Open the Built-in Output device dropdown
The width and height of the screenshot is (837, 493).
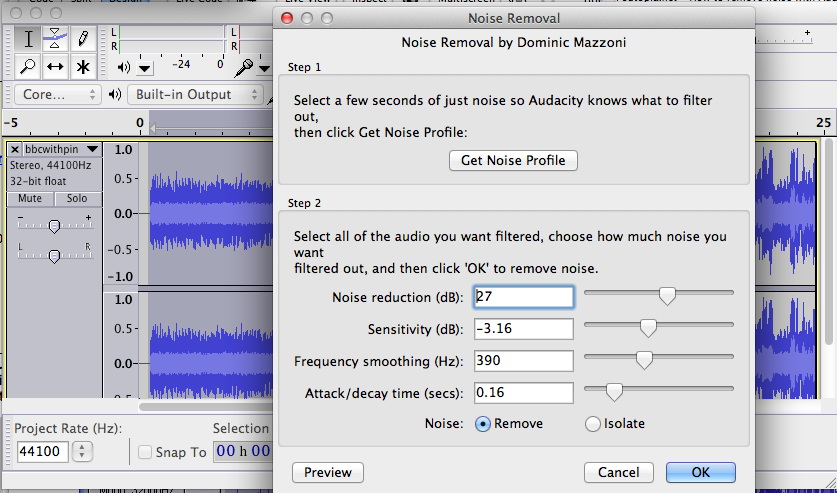point(193,95)
